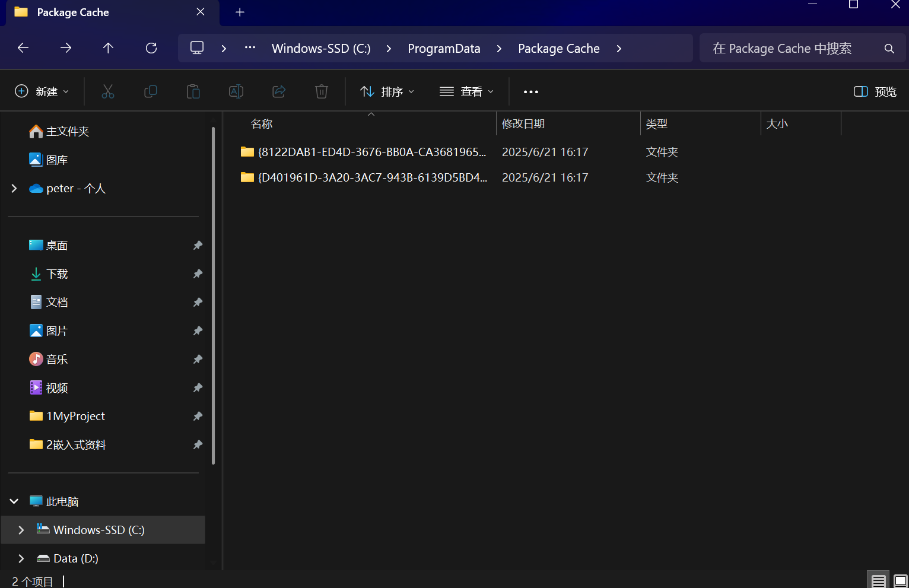
Task: Open the 主文件夹 sidebar item
Action: [67, 131]
